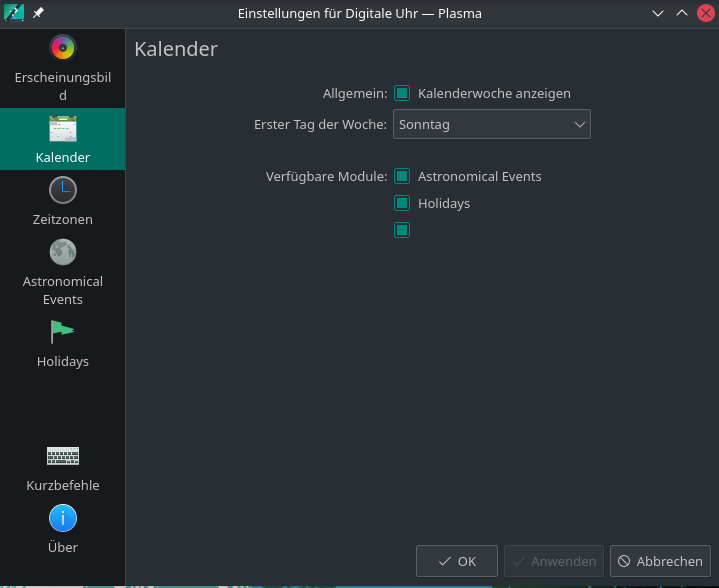719x588 pixels.
Task: Click the Kalender page heading
Action: [176, 49]
